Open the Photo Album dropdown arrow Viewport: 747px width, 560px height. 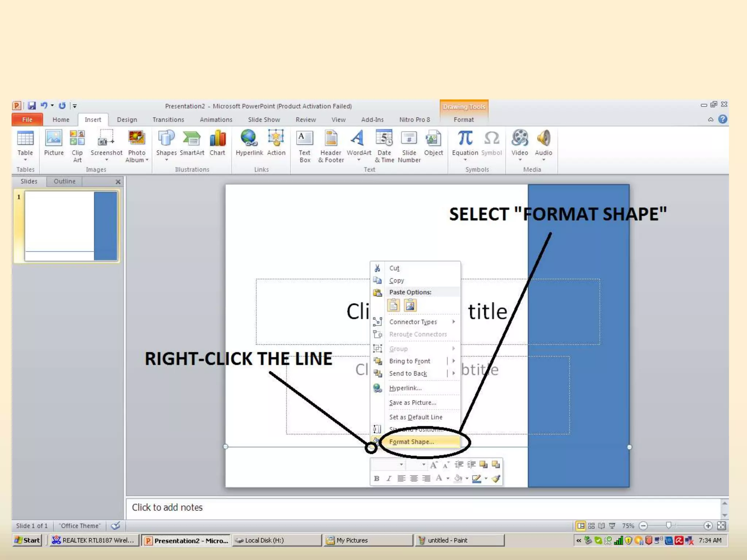coord(147,160)
